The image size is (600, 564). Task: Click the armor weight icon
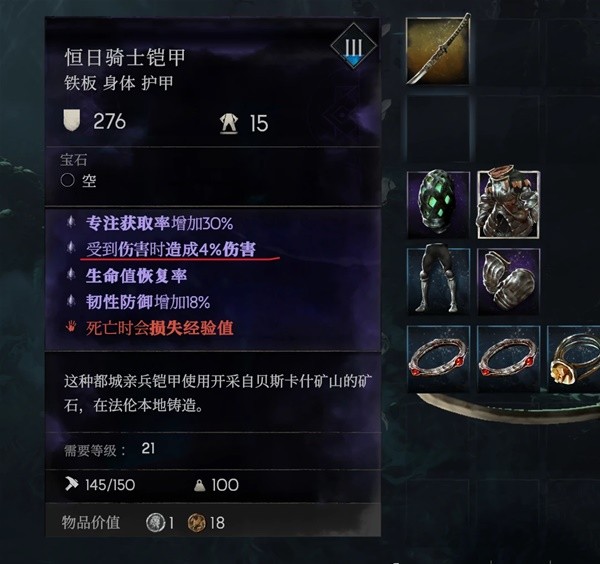click(229, 124)
